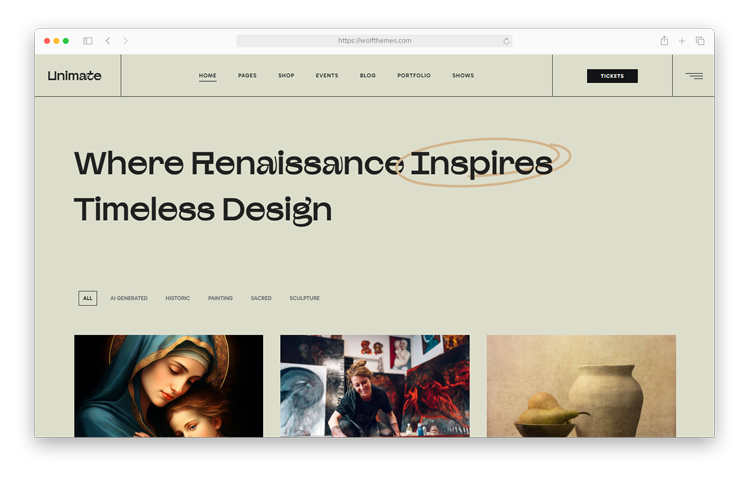Close the browser window with red button
Viewport: 750px width, 477px height.
tap(47, 41)
